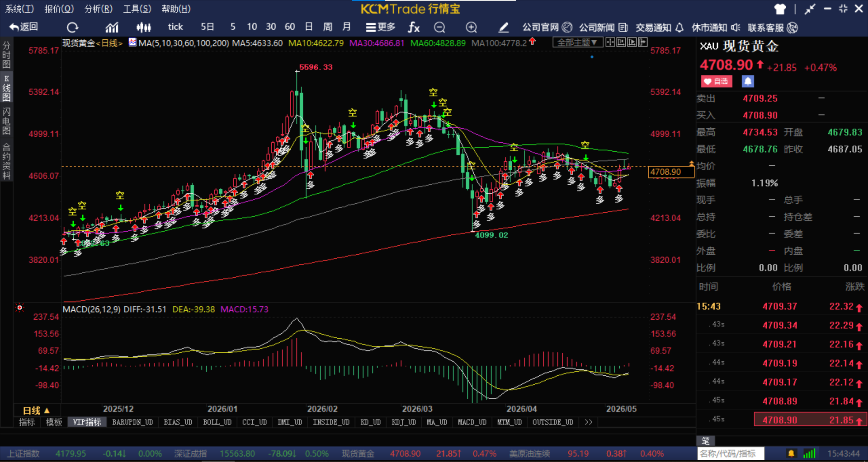
Task: Click the 名称/代码/指标 search field
Action: (731, 453)
